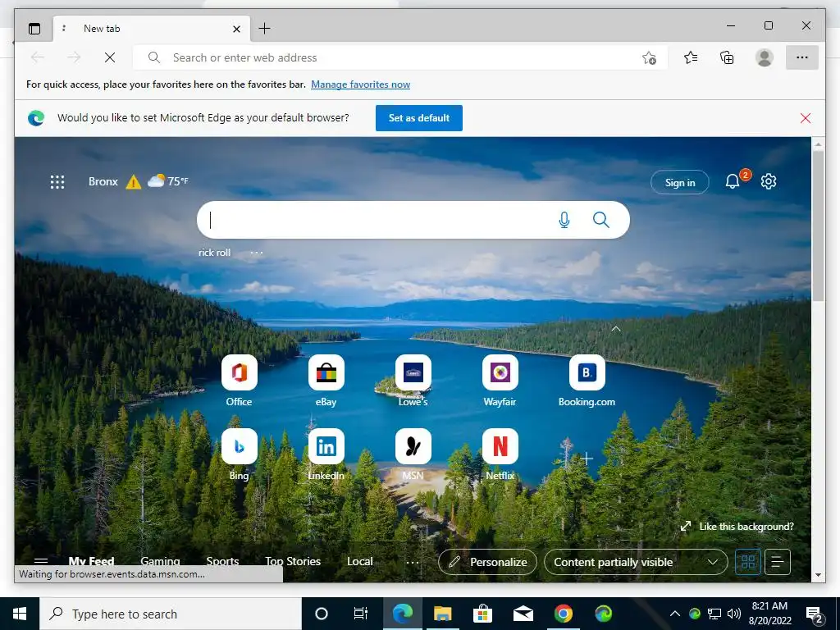Dismiss the default browser prompt
The image size is (840, 630).
tap(806, 118)
